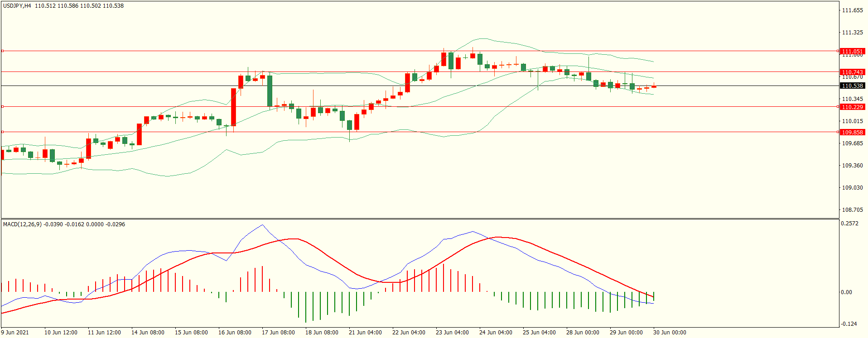Select the left-end handle of the 109.858 line
The width and height of the screenshot is (868, 338).
pos(2,132)
